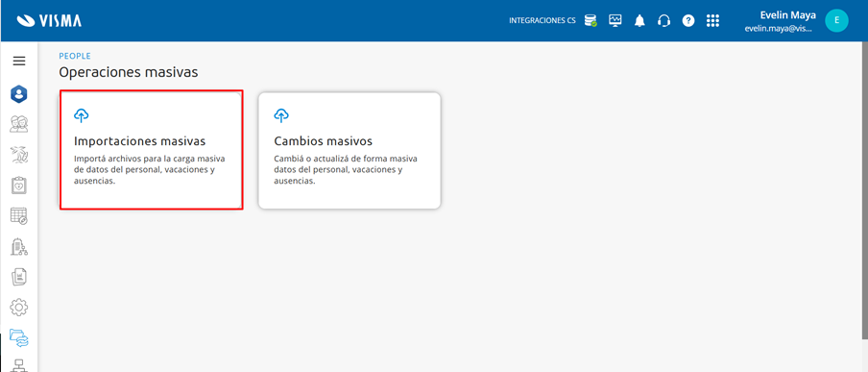Open the company structure building icon

pyautogui.click(x=19, y=246)
